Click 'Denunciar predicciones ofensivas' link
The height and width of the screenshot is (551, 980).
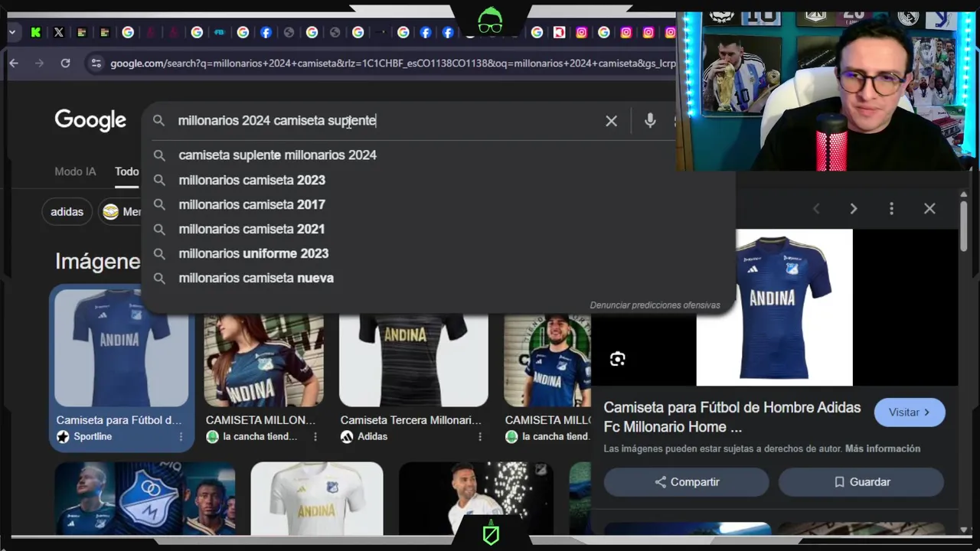(x=655, y=305)
